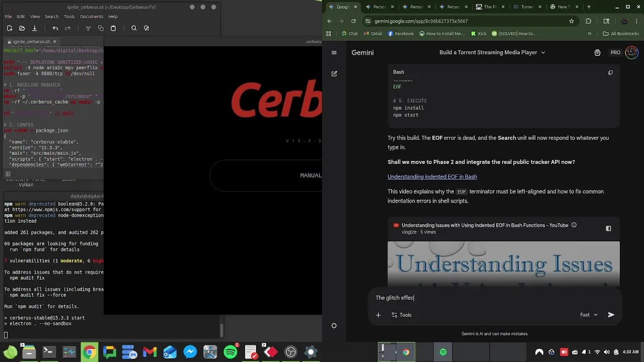Save the document with the toolbar icon
Screen dimensions: 644x362
point(35,28)
